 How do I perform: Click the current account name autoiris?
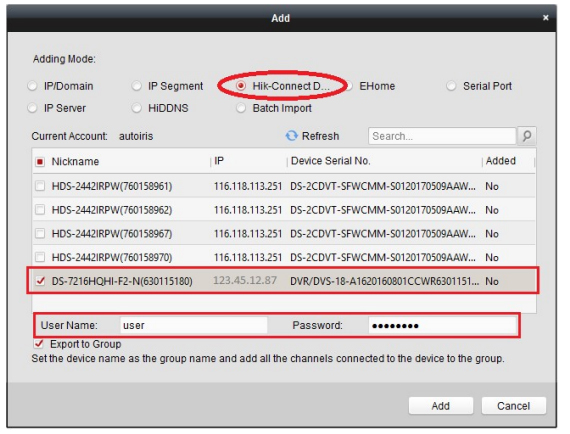(136, 136)
